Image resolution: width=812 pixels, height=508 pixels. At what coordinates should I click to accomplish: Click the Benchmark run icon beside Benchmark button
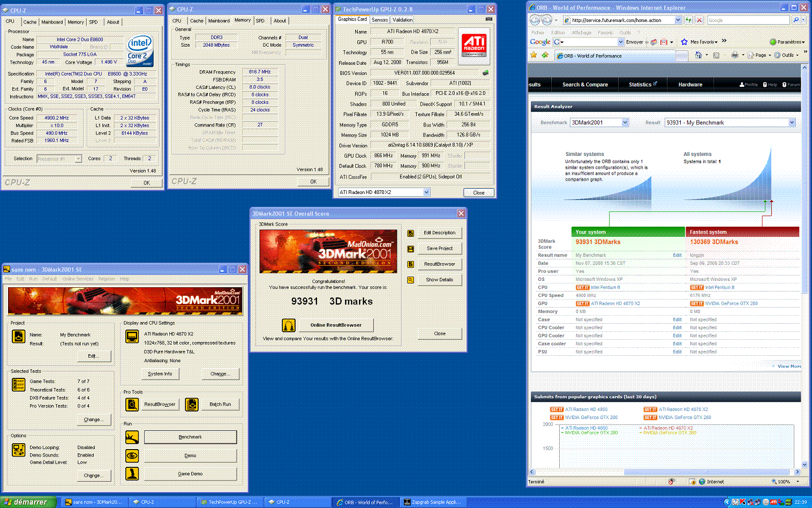coord(132,437)
